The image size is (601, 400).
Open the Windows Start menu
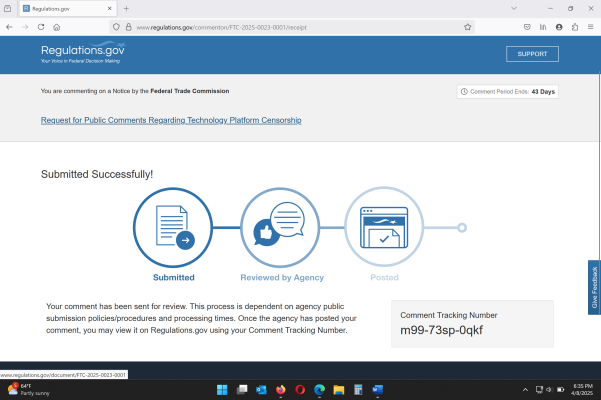pyautogui.click(x=222, y=389)
